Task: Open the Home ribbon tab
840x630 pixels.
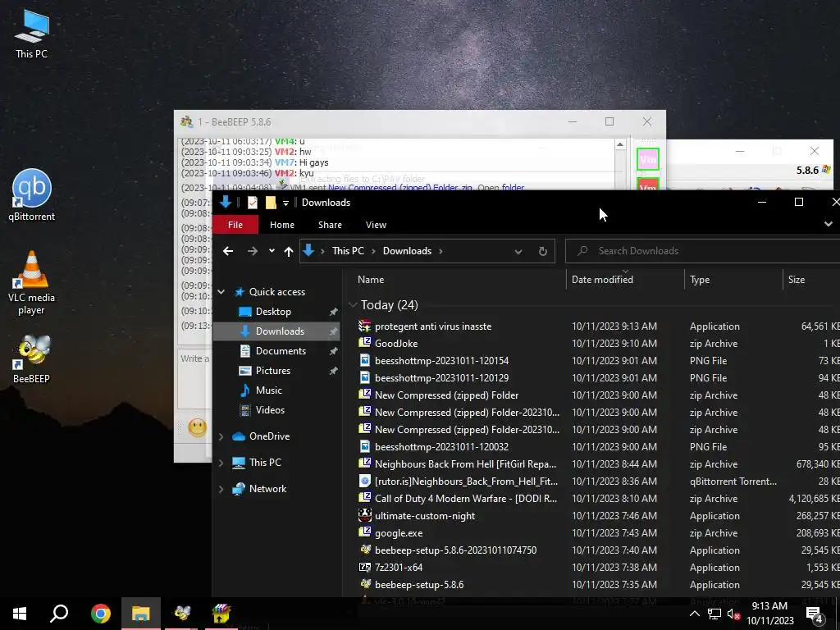Action: 282,225
